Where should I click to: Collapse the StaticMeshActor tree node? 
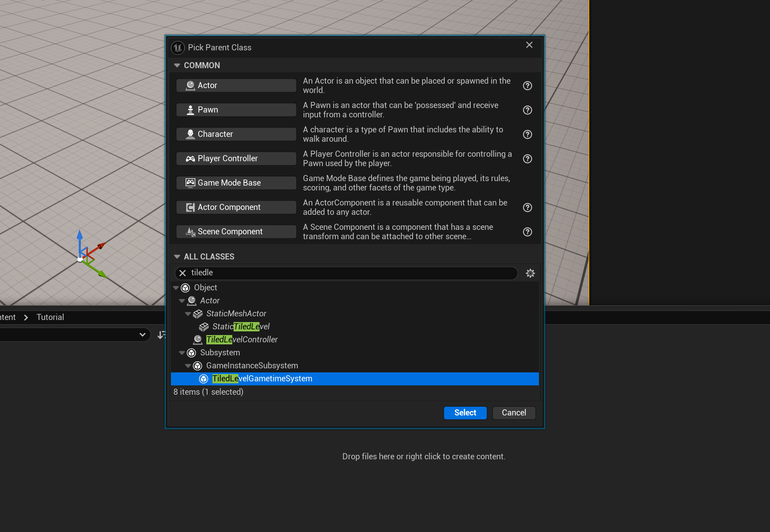pyautogui.click(x=188, y=314)
